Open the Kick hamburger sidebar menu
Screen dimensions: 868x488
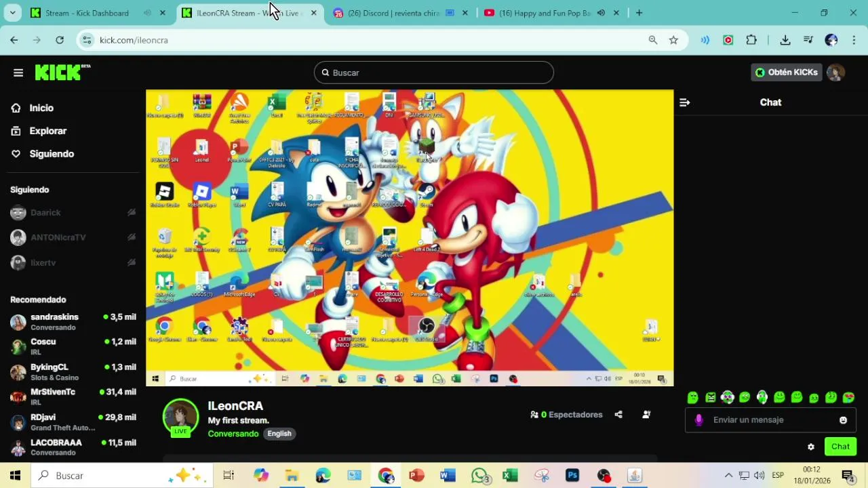[18, 73]
